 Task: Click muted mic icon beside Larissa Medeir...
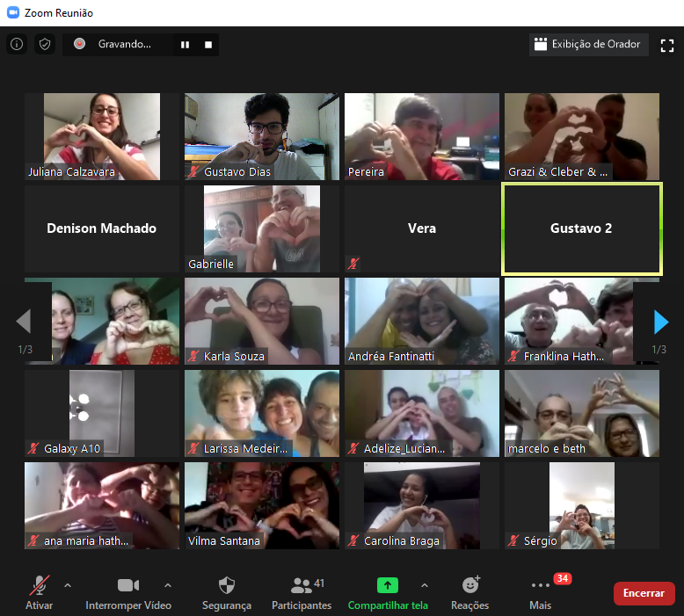(193, 448)
